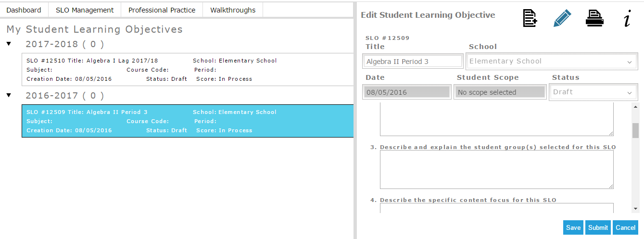Click the add new document icon

coord(530,18)
